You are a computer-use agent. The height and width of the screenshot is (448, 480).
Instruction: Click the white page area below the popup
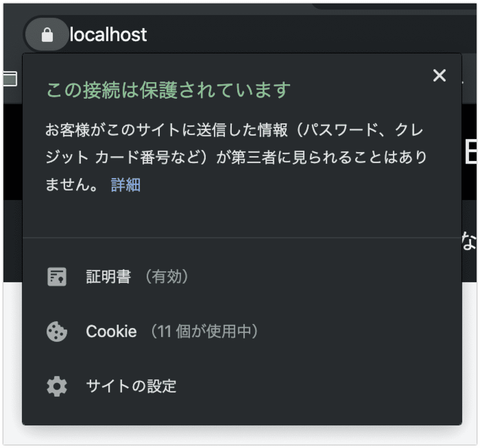(240, 436)
